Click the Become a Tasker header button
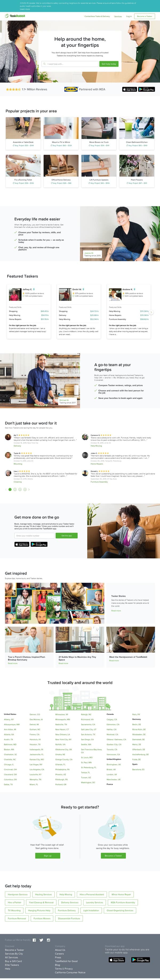 145,16
